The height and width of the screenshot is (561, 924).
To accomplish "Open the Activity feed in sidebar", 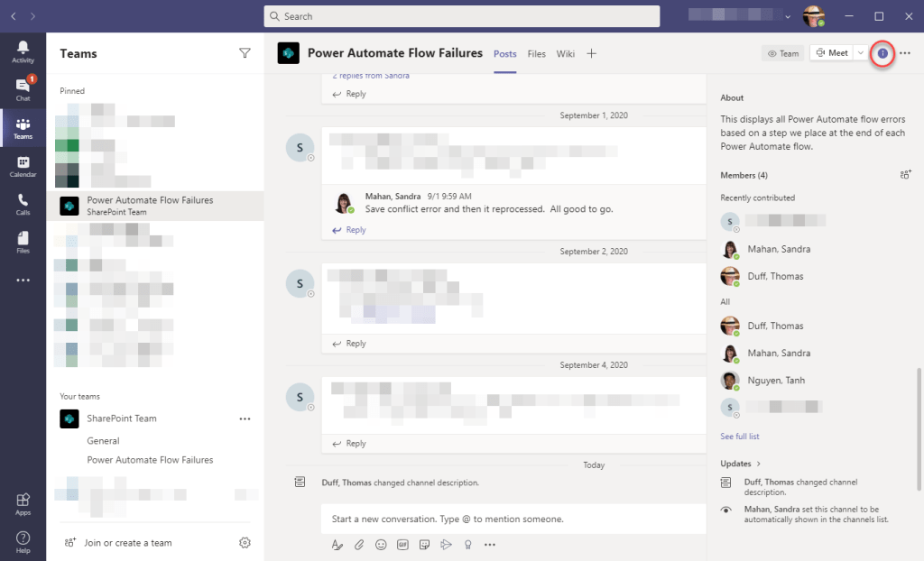I will 23,51.
